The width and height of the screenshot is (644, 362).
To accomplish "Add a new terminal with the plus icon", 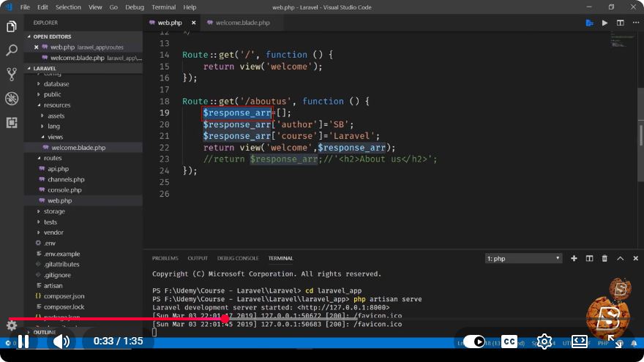I will [574, 258].
